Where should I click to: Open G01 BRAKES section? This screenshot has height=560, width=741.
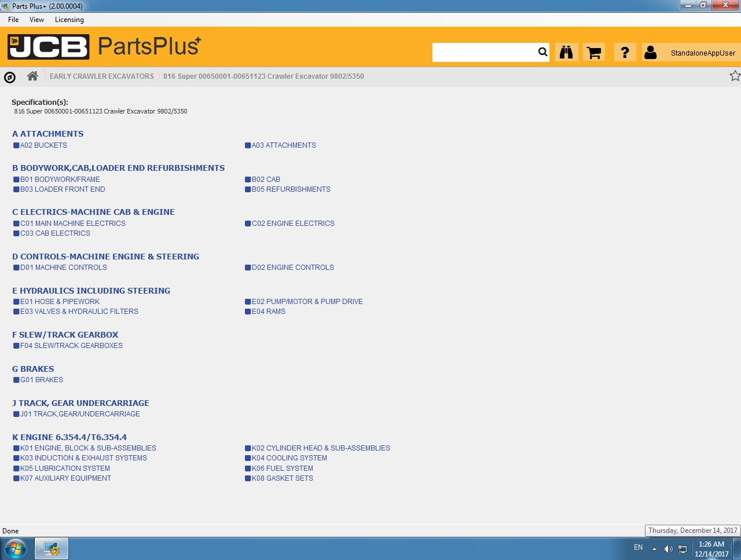pyautogui.click(x=42, y=380)
